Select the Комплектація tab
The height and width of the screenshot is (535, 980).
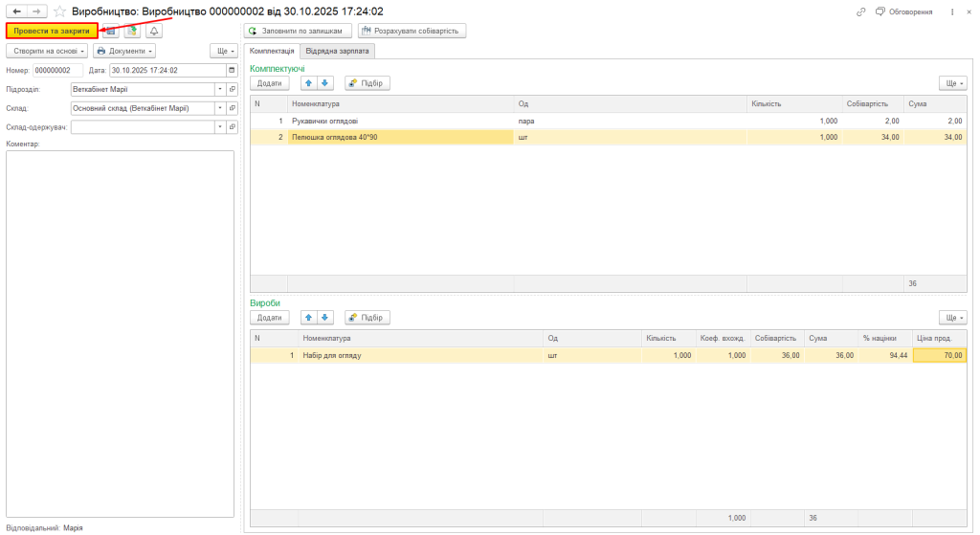click(x=272, y=51)
